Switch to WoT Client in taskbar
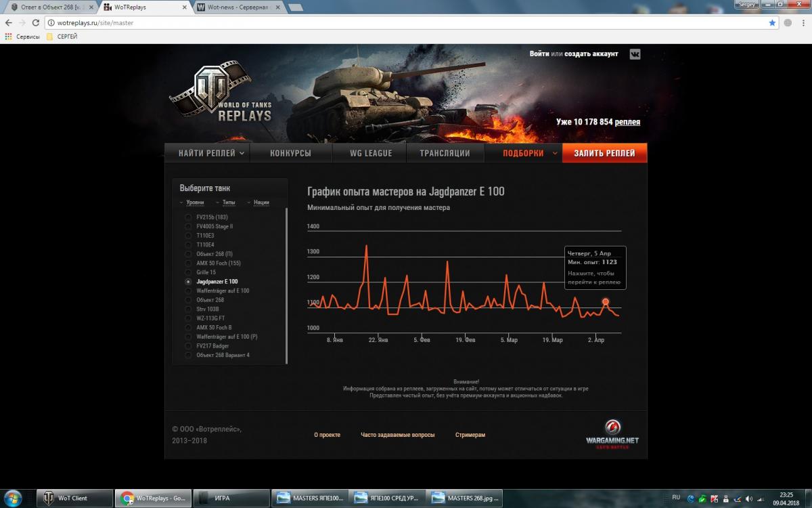This screenshot has height=508, width=812. (74, 499)
